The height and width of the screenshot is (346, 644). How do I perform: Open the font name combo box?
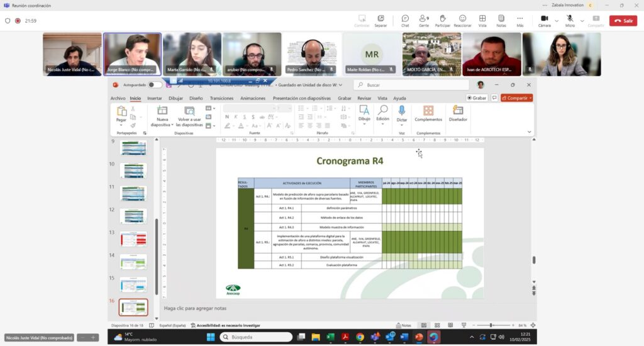(248, 108)
